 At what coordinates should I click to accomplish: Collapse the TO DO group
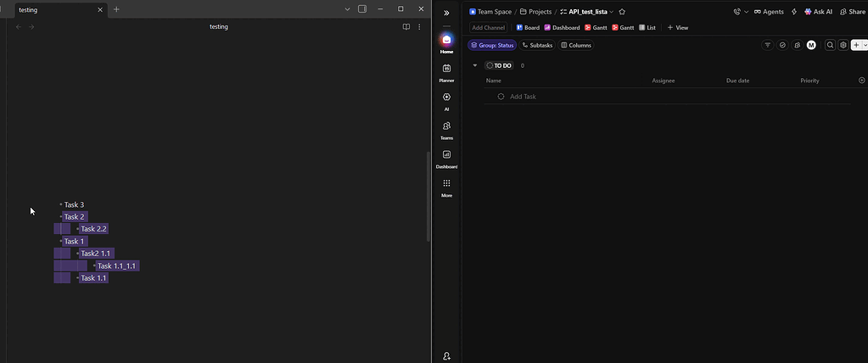click(475, 65)
